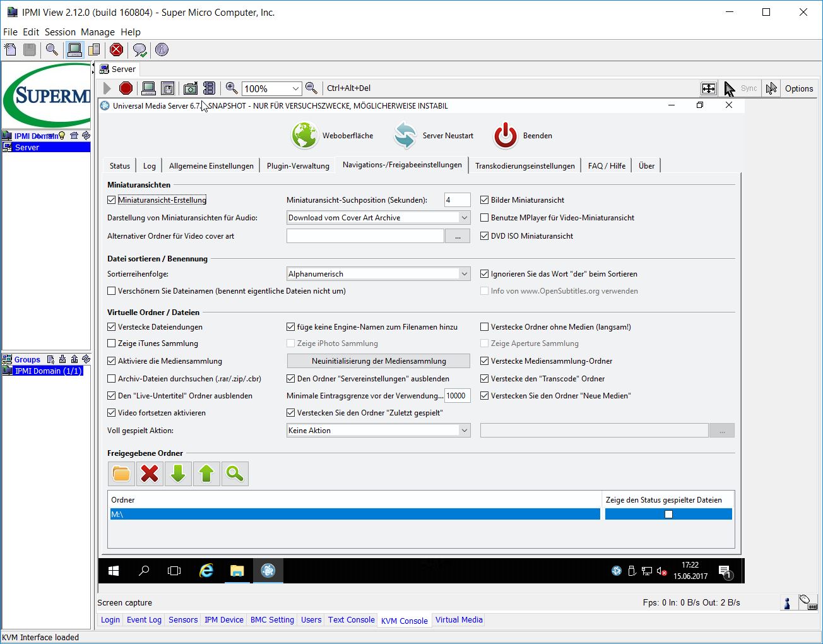Click the magnifier search icon in IPMI View toolbar

tap(52, 50)
